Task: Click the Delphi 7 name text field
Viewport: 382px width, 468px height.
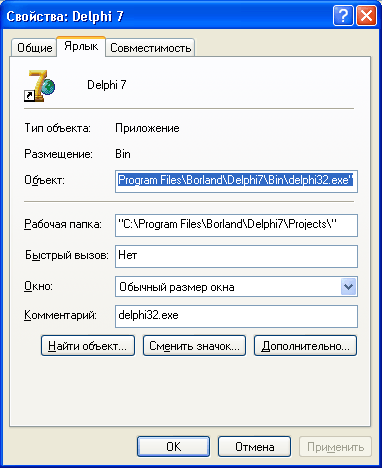Action: 107,85
